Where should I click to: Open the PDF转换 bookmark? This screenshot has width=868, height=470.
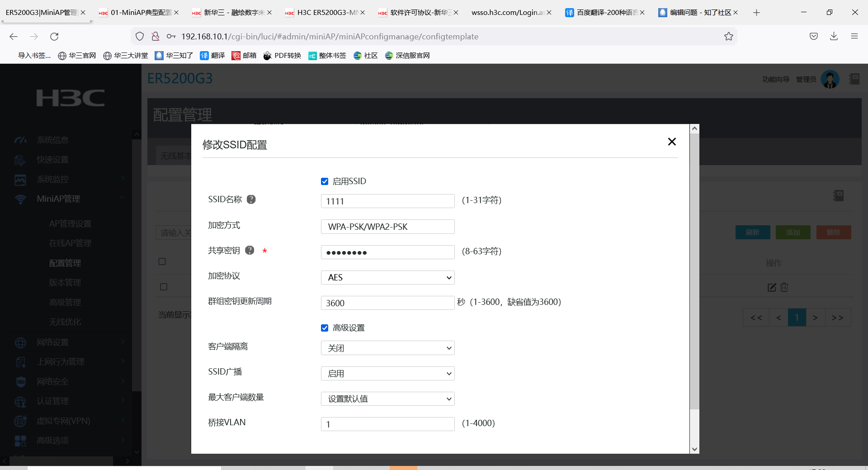click(282, 56)
